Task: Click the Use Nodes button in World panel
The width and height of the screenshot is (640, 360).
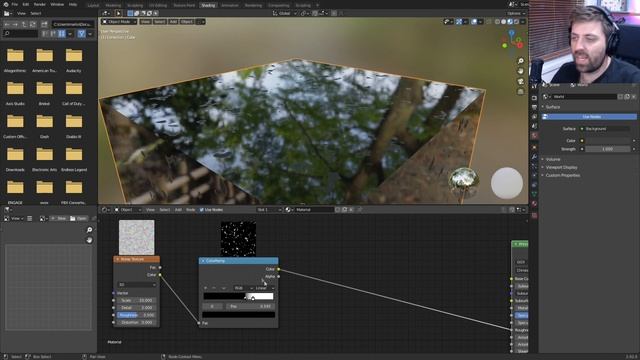Action: tap(589, 117)
